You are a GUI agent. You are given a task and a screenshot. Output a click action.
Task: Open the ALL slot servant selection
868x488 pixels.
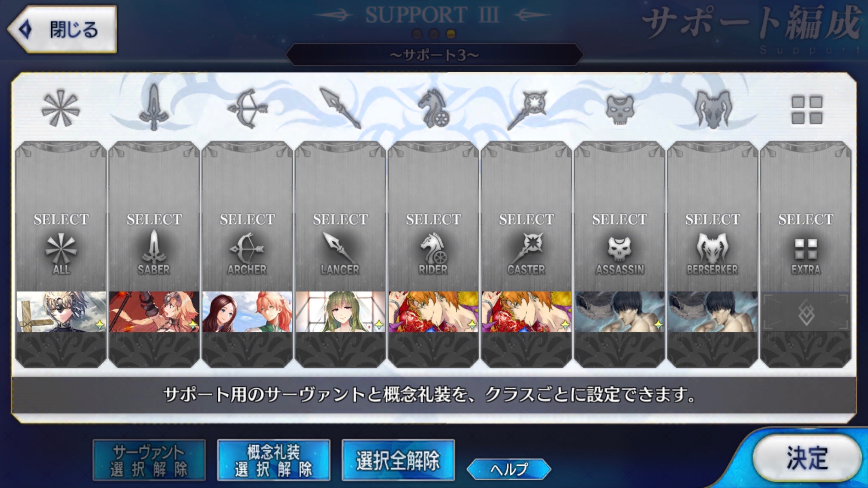pyautogui.click(x=61, y=216)
